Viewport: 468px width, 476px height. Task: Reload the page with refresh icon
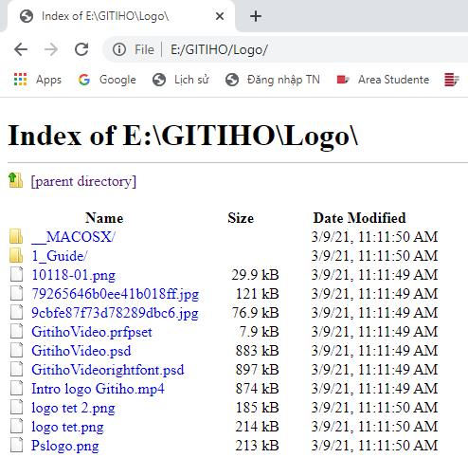point(81,49)
